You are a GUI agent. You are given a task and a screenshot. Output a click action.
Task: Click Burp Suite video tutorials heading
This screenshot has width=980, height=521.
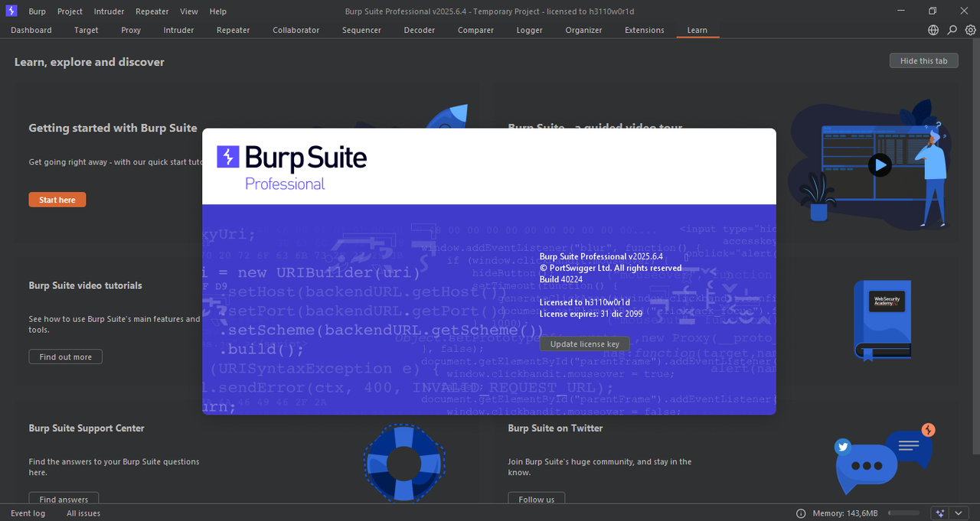pos(85,285)
